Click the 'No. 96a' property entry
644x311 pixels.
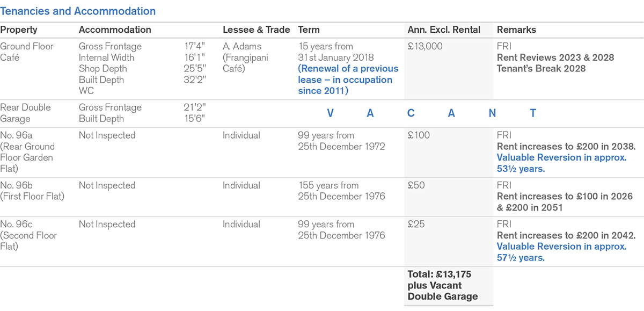pos(17,135)
